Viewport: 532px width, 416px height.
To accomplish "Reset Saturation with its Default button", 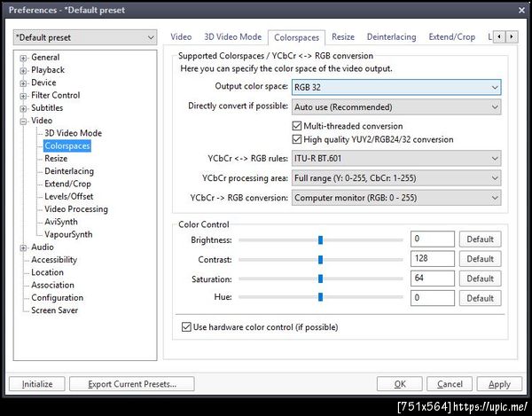I will (480, 279).
